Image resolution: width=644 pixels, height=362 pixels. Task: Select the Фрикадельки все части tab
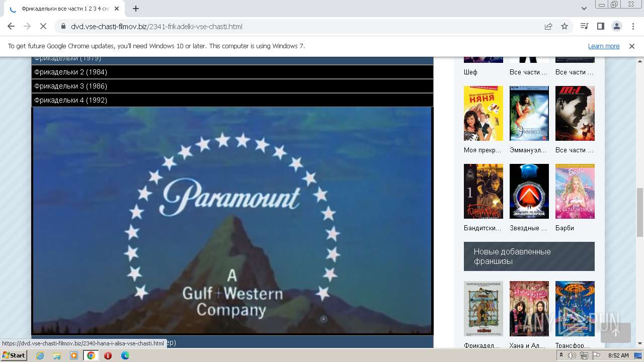tap(64, 9)
